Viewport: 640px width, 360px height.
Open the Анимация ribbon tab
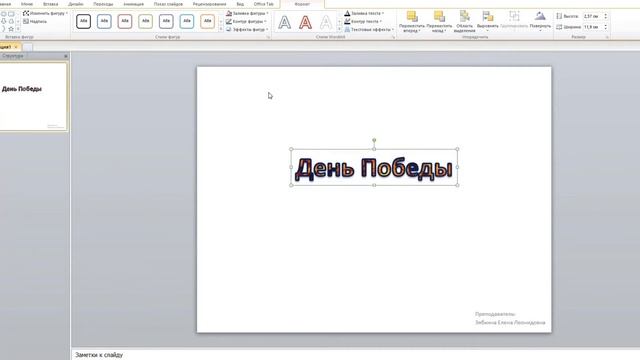click(x=133, y=4)
